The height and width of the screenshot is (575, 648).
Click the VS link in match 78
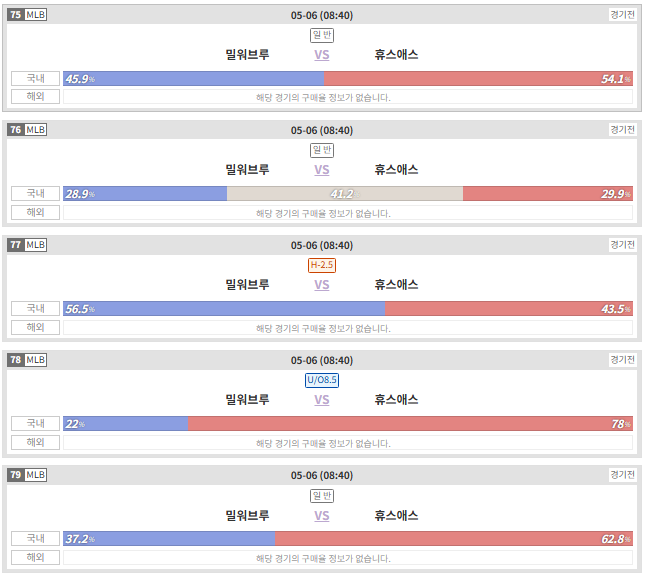[322, 400]
